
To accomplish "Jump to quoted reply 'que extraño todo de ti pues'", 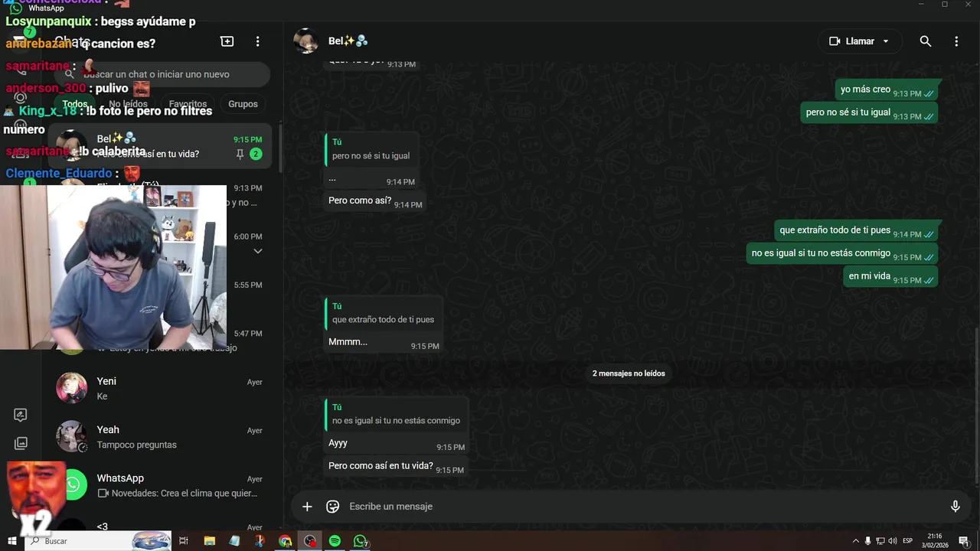I will [x=384, y=313].
